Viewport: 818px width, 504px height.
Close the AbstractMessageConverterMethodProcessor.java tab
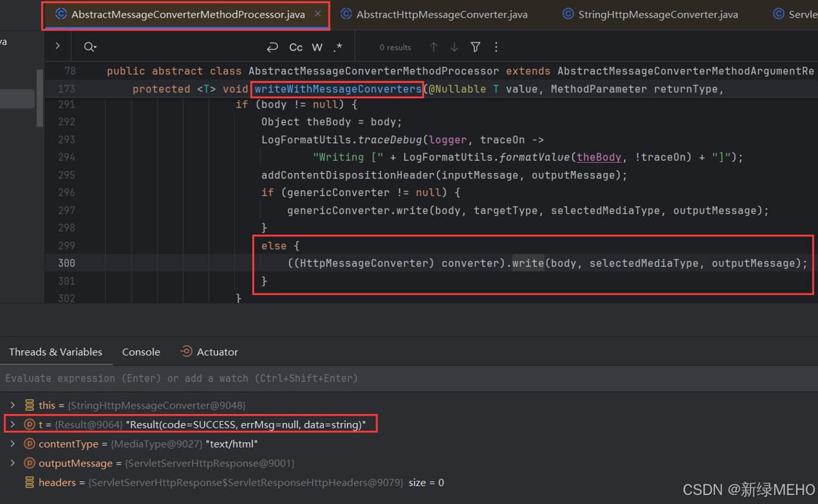tap(318, 14)
